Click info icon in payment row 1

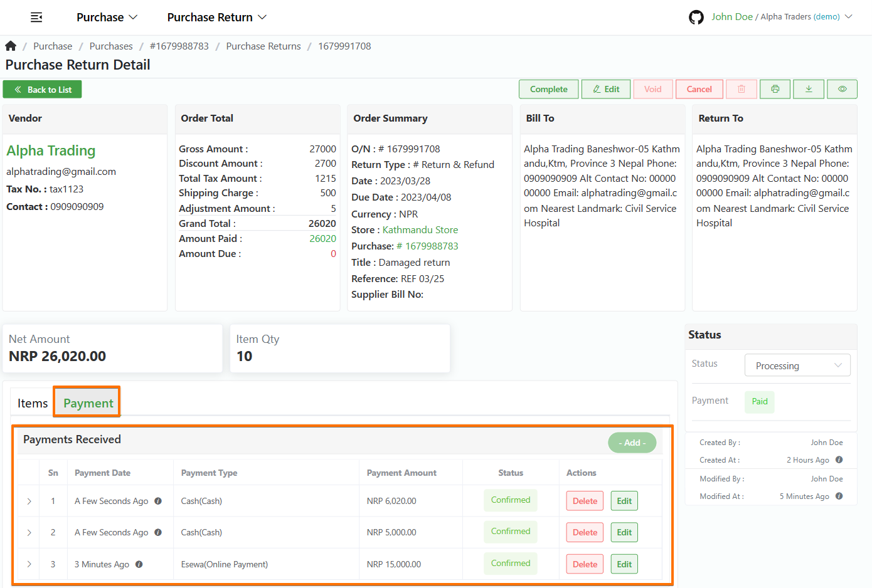(158, 501)
